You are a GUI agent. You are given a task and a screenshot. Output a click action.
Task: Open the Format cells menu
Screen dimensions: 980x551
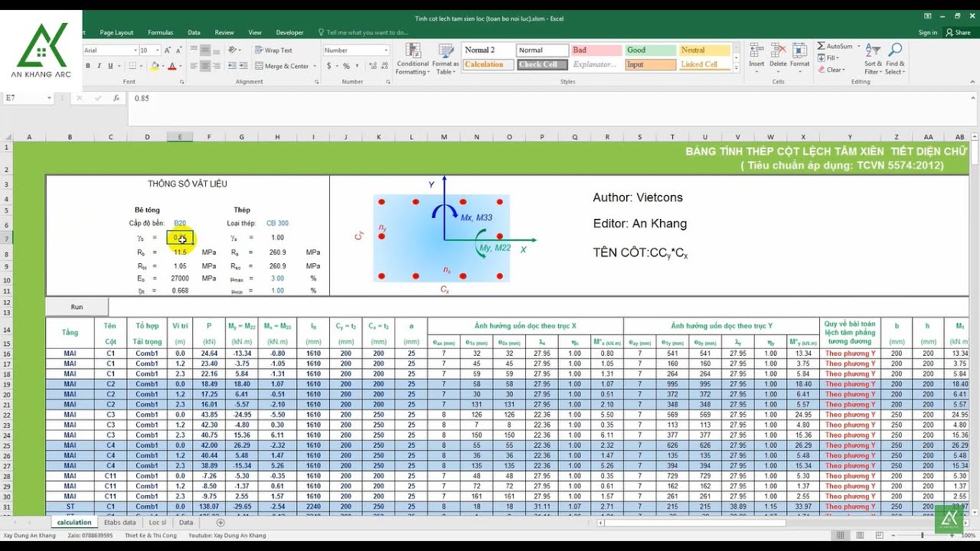pyautogui.click(x=799, y=56)
